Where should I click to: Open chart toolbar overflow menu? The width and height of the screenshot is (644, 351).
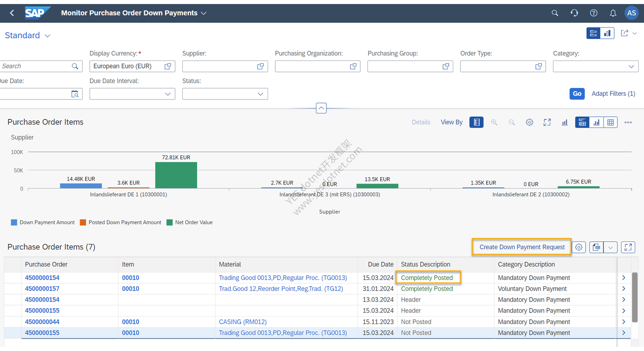(x=628, y=122)
